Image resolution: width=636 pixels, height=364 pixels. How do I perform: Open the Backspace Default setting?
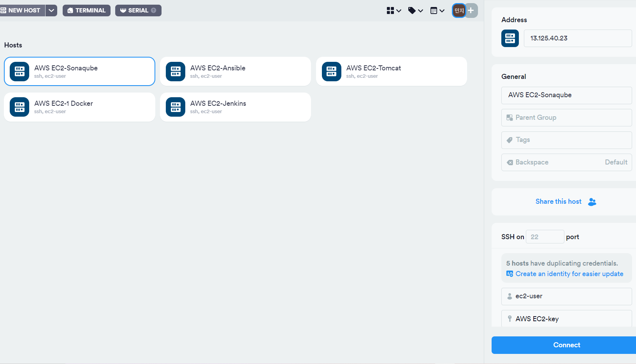click(566, 162)
